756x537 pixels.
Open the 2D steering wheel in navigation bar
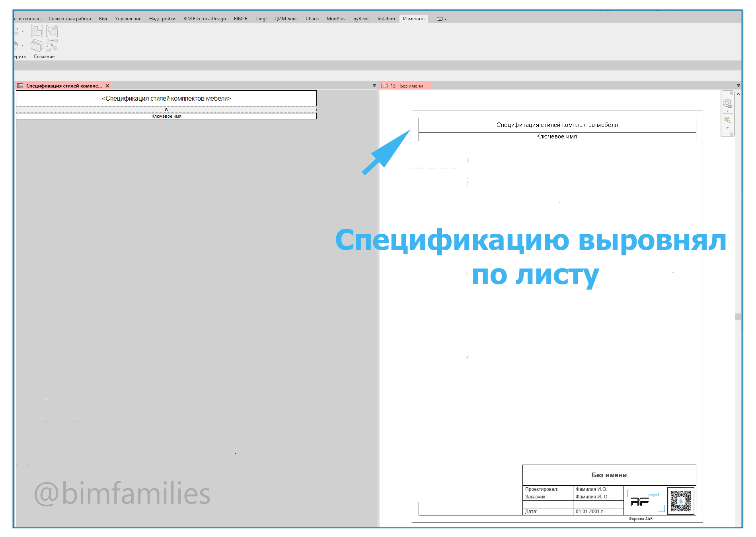(727, 103)
